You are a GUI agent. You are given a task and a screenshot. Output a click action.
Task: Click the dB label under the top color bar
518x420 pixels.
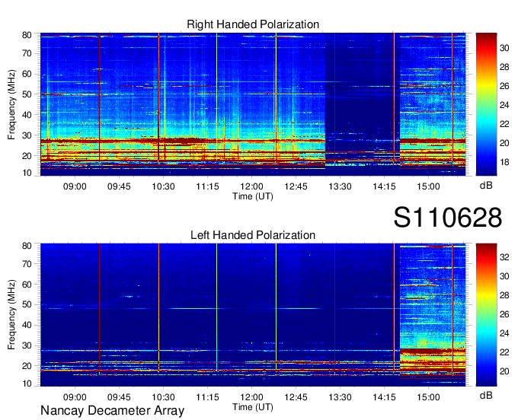[486, 186]
